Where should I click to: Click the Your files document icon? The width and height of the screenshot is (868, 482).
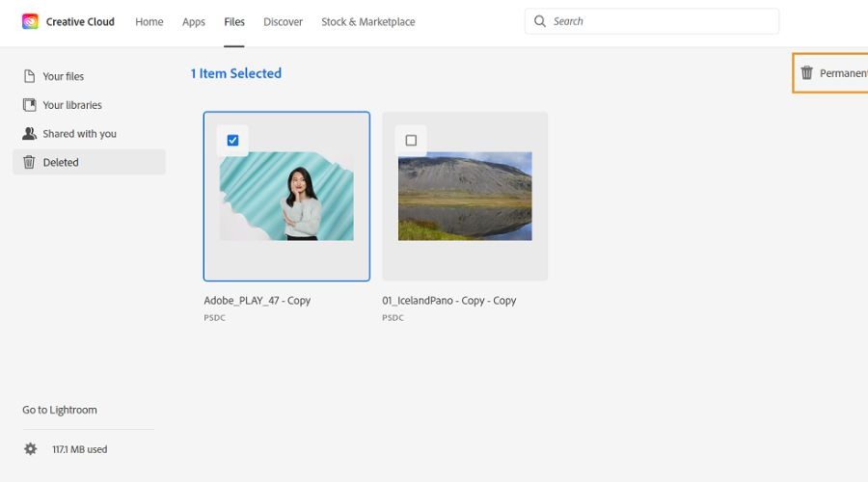point(29,76)
